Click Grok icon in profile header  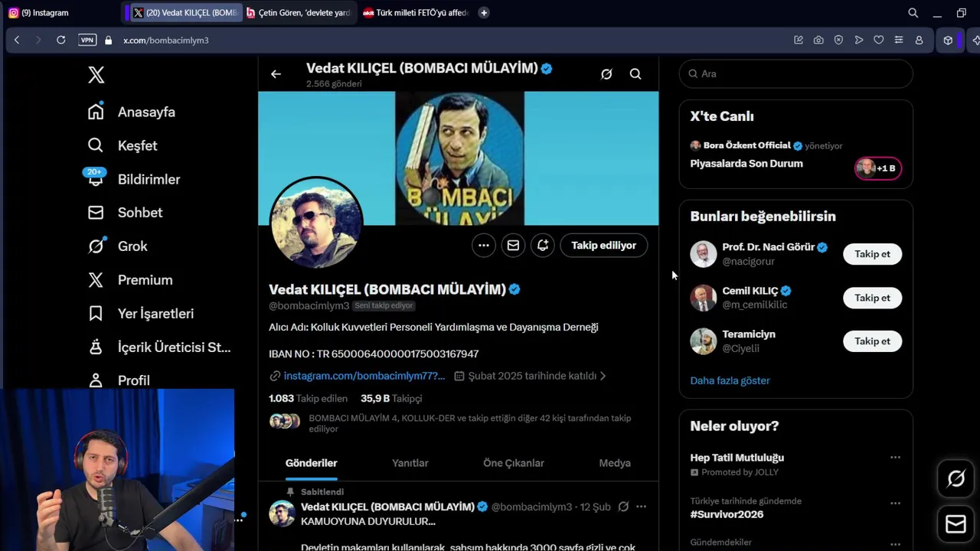click(606, 74)
